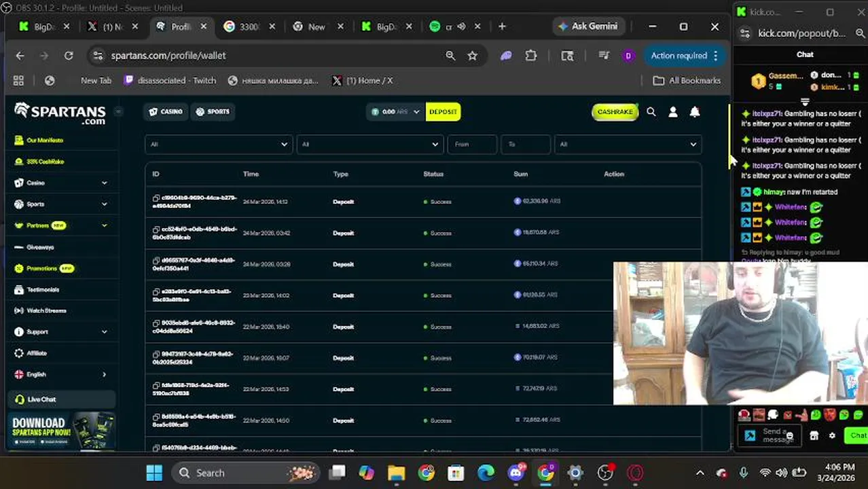Open the second All filter dropdown

coord(369,144)
